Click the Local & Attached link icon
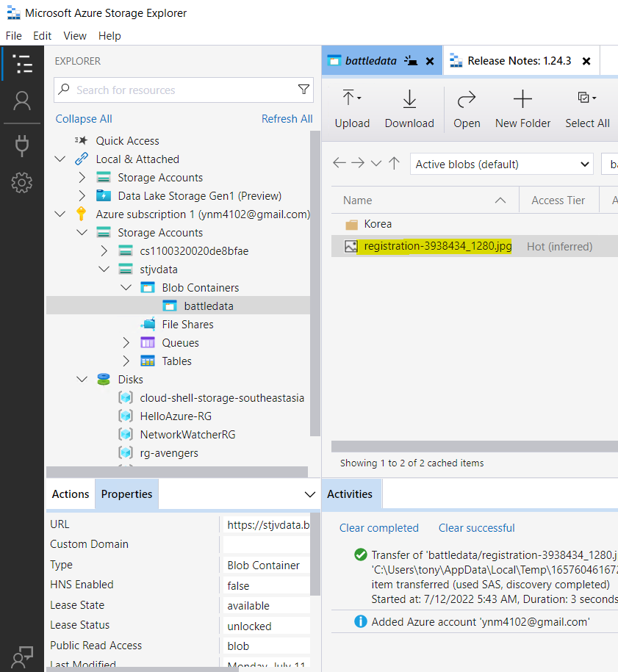Image resolution: width=618 pixels, height=672 pixels. [82, 159]
